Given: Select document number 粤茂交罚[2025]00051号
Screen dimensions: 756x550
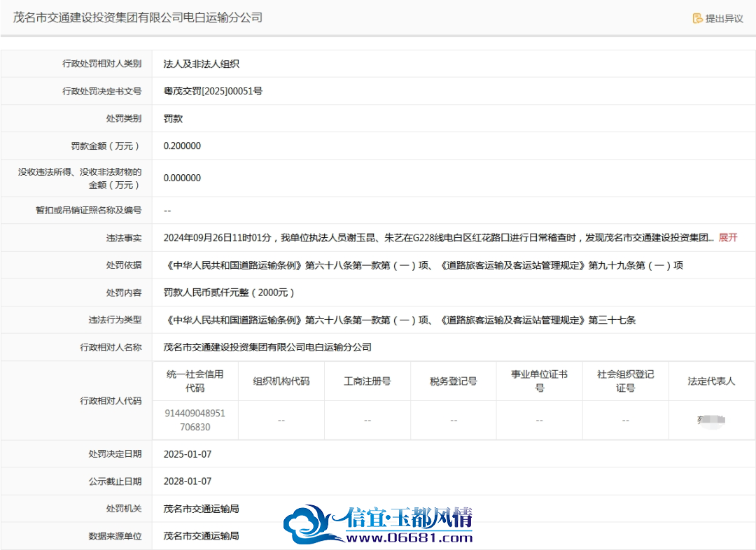Looking at the screenshot, I should [x=213, y=91].
